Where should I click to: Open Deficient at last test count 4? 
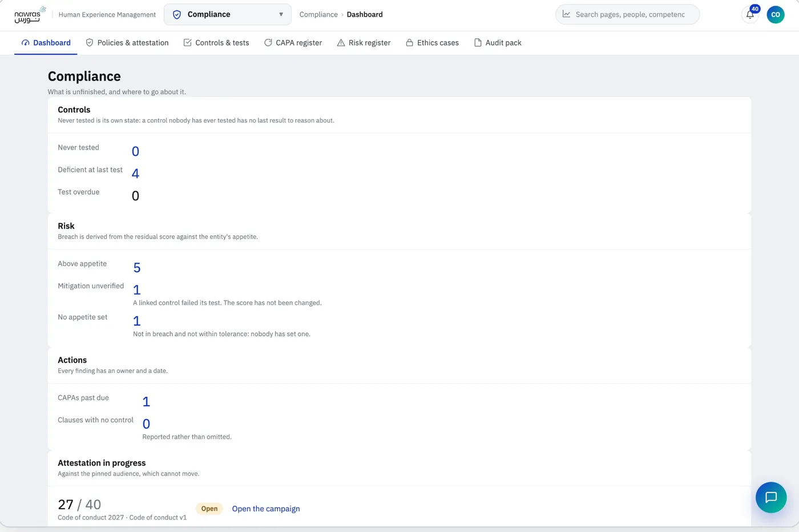pyautogui.click(x=135, y=174)
